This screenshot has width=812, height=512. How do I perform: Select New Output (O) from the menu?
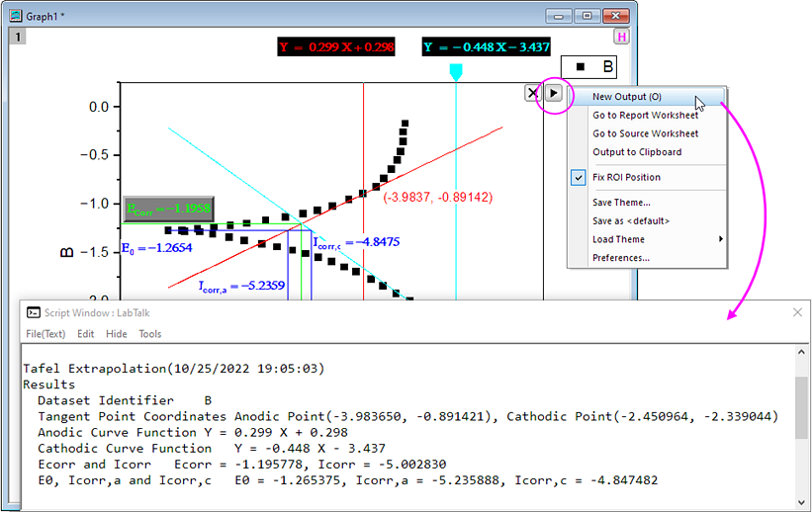tap(627, 97)
